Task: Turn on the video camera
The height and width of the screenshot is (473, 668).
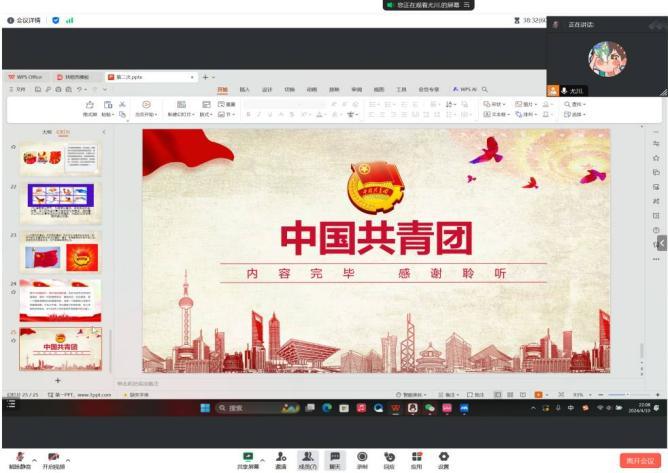Action: coord(54,460)
